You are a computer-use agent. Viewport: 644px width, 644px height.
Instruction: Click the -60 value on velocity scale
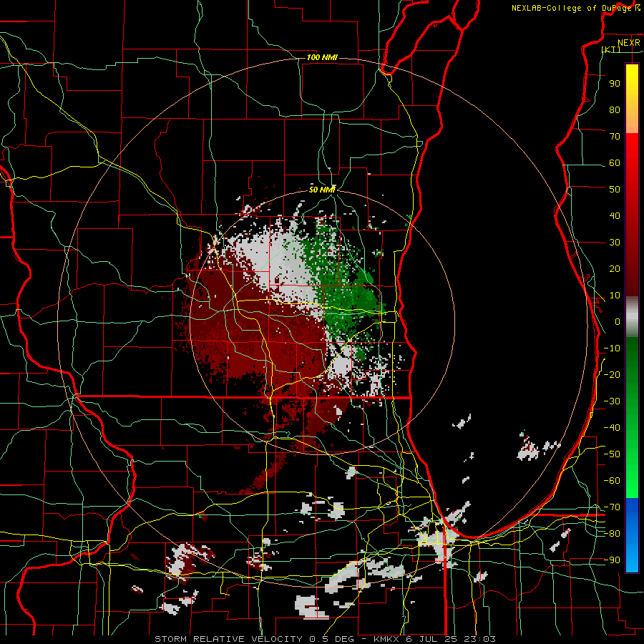pos(612,481)
